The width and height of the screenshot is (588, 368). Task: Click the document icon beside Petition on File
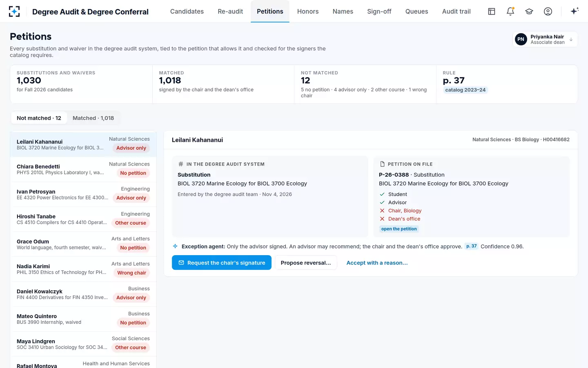(382, 164)
